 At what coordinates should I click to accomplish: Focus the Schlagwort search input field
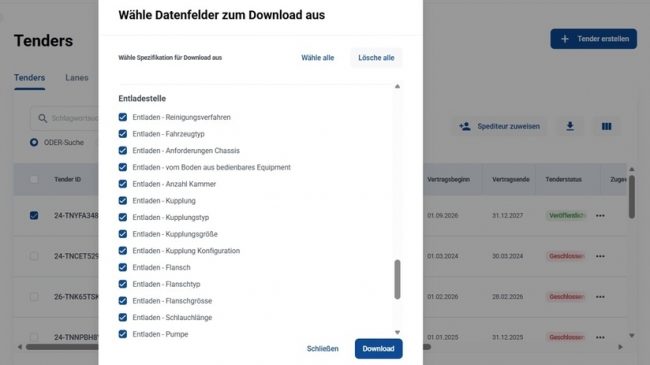64,118
